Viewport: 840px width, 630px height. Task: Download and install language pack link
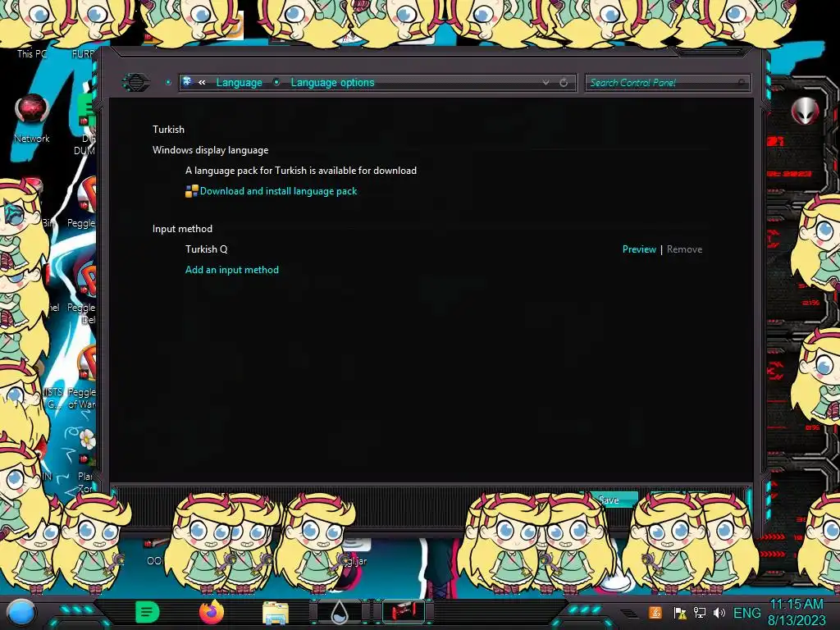point(278,191)
